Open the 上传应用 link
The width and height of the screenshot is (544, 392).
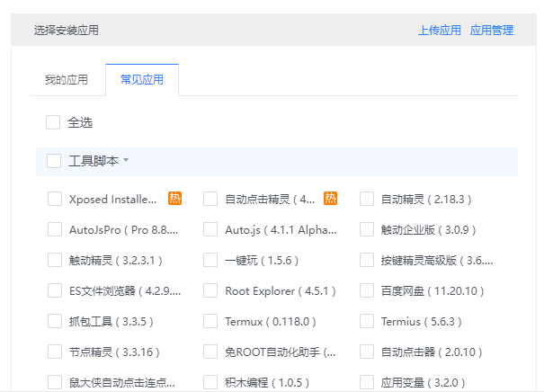(x=440, y=31)
